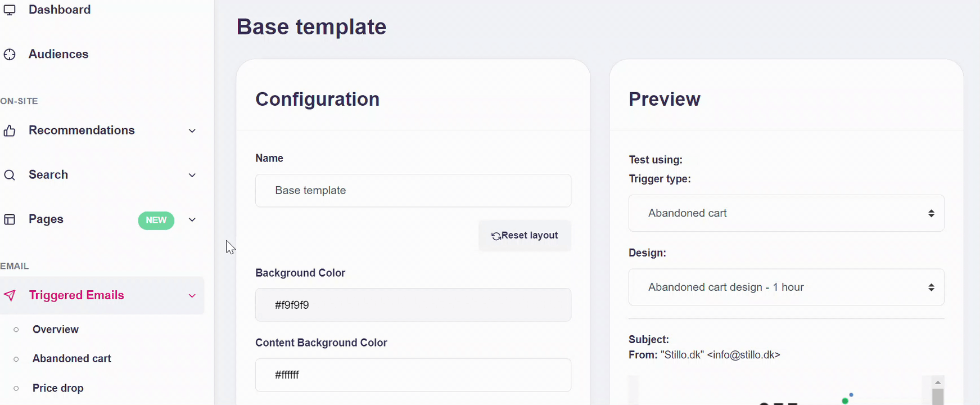Viewport: 980px width, 405px height.
Task: Click the NEW badge beside Pages
Action: pos(156,220)
